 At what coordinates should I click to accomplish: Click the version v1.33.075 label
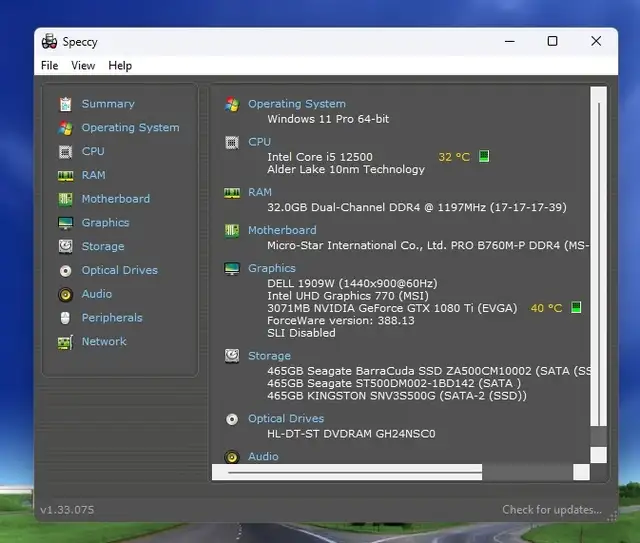pos(67,510)
